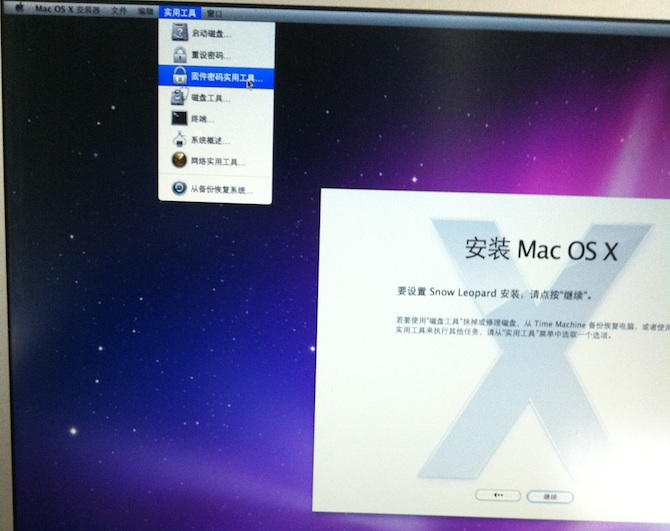Image resolution: width=670 pixels, height=531 pixels.
Task: Click the Reset Password (重设密码) lock icon
Action: tap(178, 54)
